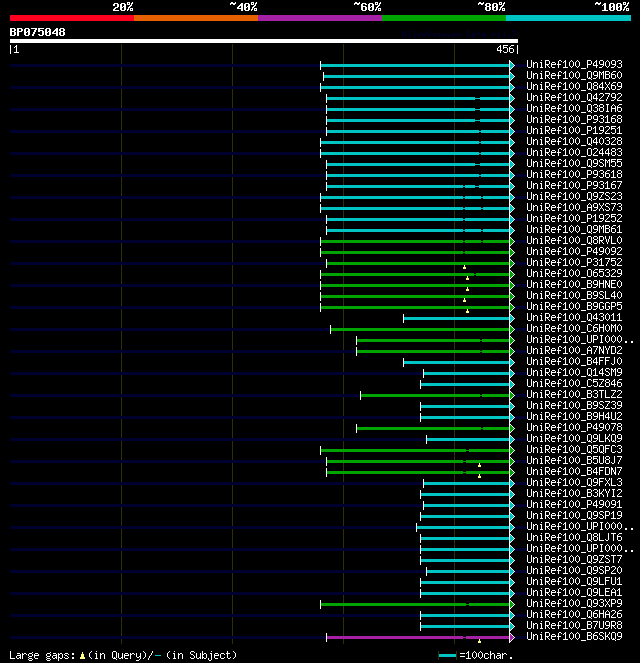640x663 pixels.
Task: Select label UniRef100_P93618
Action: [574, 174]
